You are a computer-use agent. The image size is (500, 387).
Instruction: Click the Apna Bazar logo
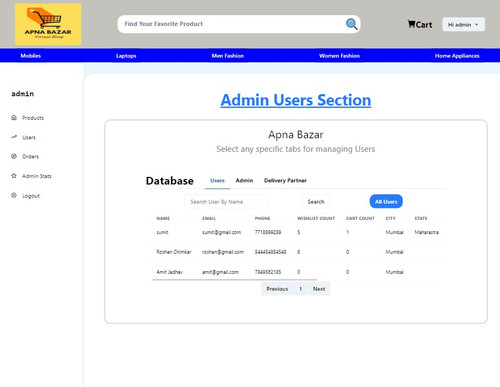coord(48,24)
